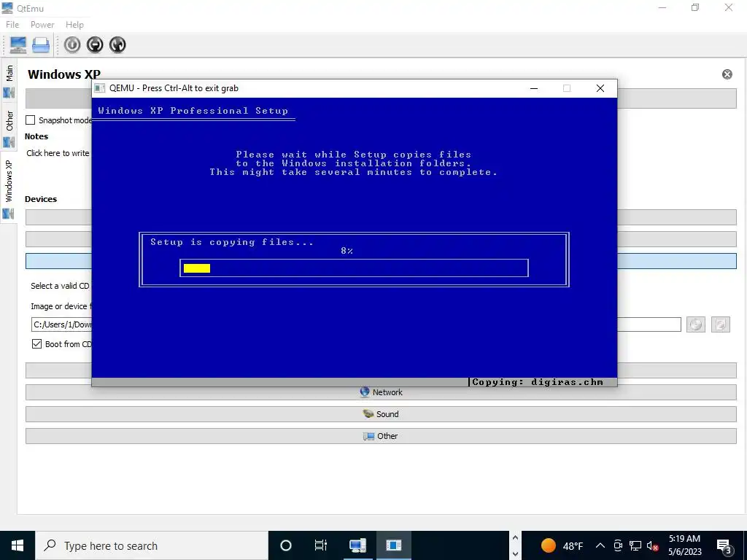Open the Windows Start menu
Screen dimensions: 747x560
pos(18,545)
